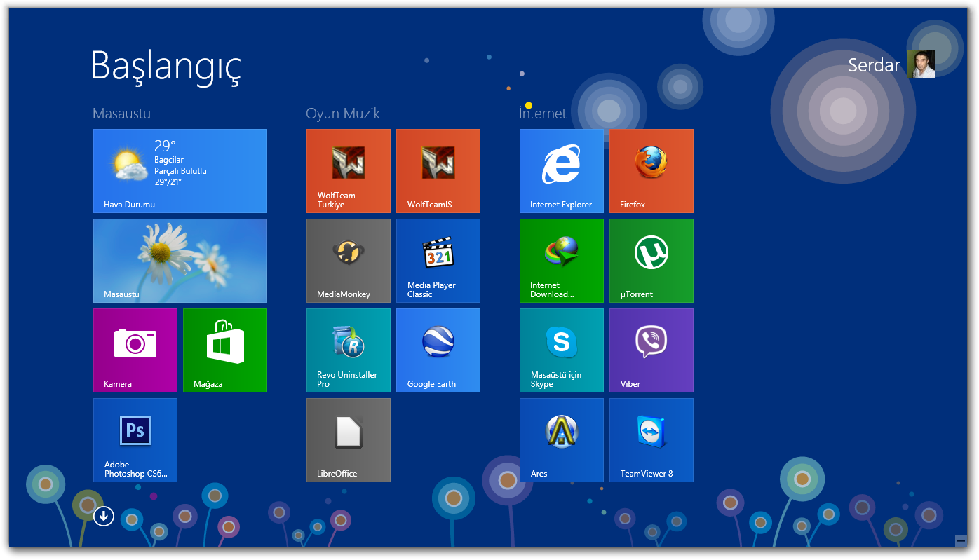Launch Adobe Photoshop CS6 tile

click(135, 440)
